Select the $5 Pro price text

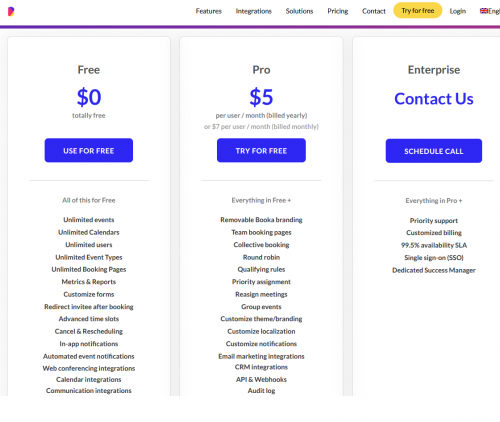[x=261, y=97]
